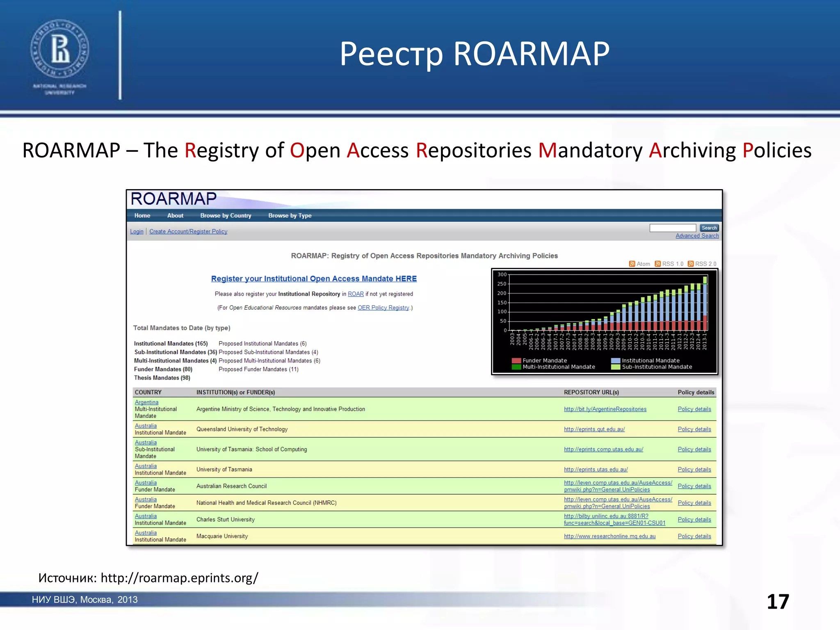
Task: Open Policy details for Australian Research Council
Action: click(x=694, y=486)
